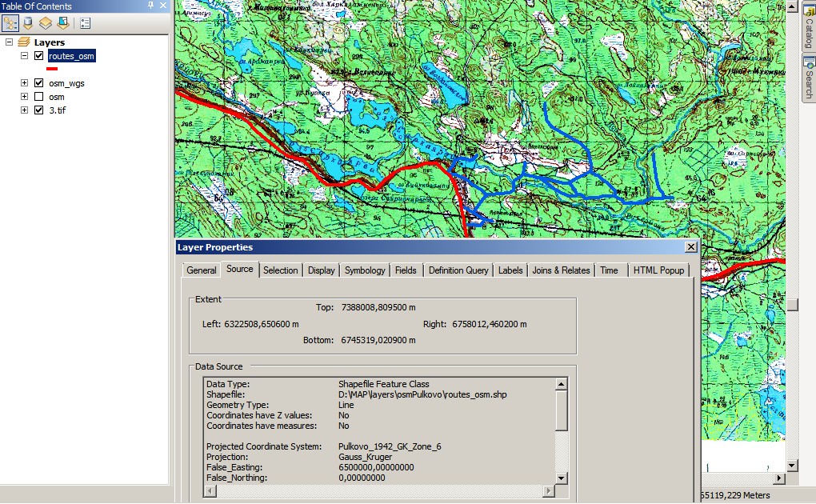Select the Definition Query tab
816x504 pixels.
458,270
